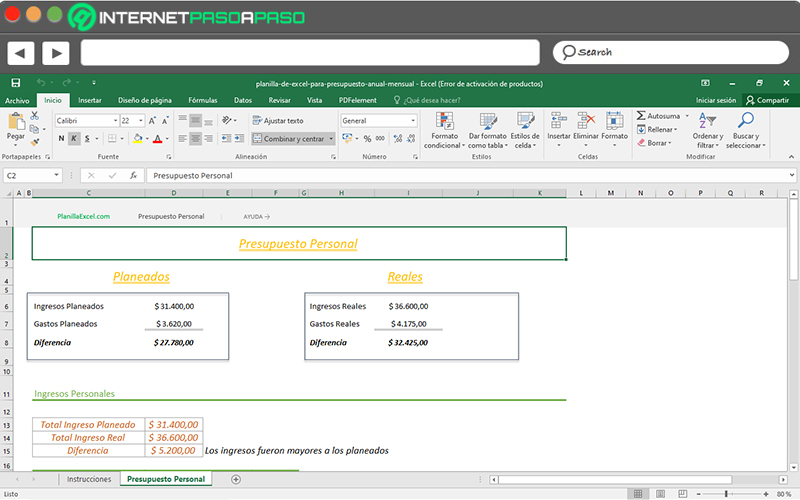Click the Compartir button
This screenshot has height=500, width=800.
(x=767, y=101)
